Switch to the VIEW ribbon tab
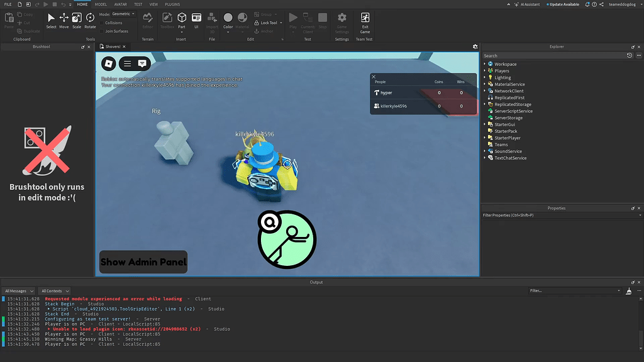The image size is (644, 362). pos(153,4)
